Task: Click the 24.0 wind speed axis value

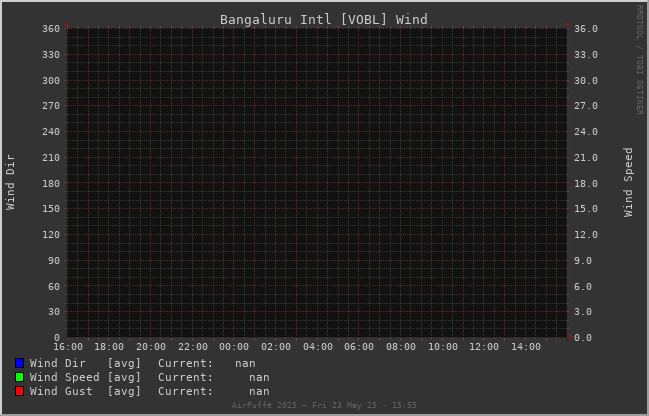Action: (x=586, y=132)
